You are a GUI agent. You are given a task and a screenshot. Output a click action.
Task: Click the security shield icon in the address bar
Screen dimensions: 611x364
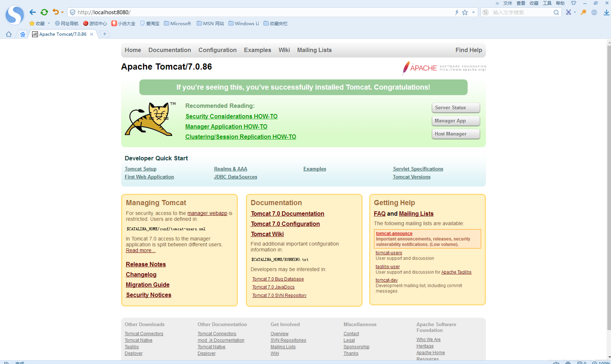click(x=72, y=12)
